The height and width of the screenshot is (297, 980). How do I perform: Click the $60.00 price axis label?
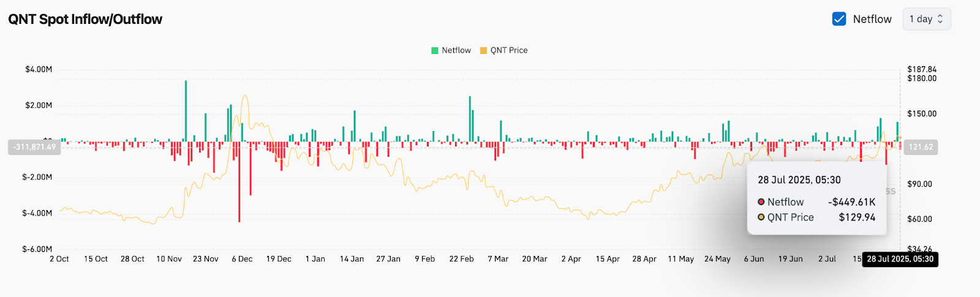point(919,219)
